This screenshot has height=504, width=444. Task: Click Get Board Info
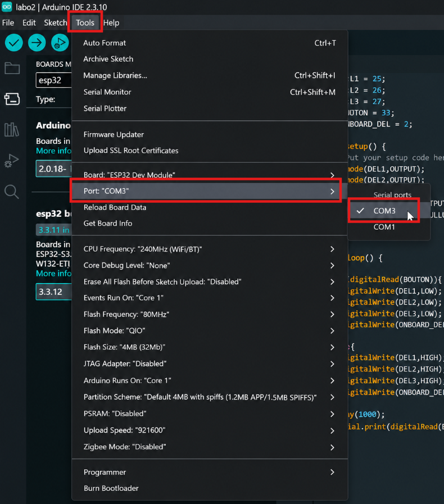pyautogui.click(x=210, y=224)
